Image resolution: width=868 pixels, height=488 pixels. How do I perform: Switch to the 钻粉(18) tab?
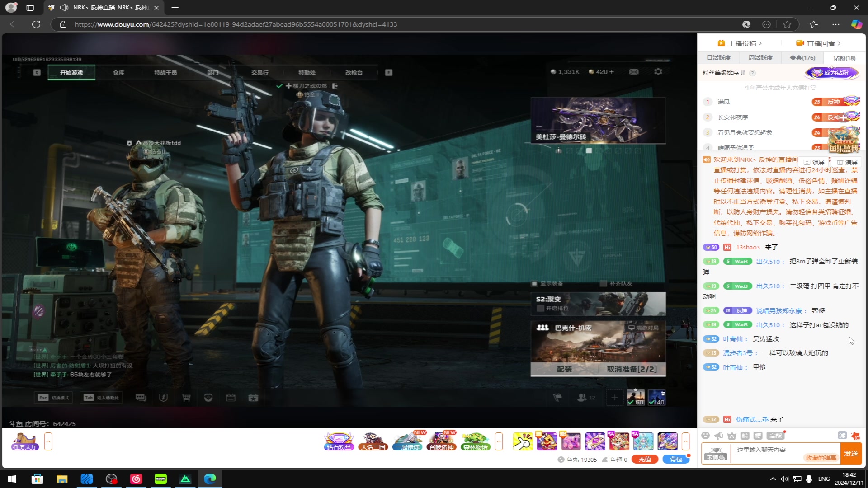tap(844, 58)
